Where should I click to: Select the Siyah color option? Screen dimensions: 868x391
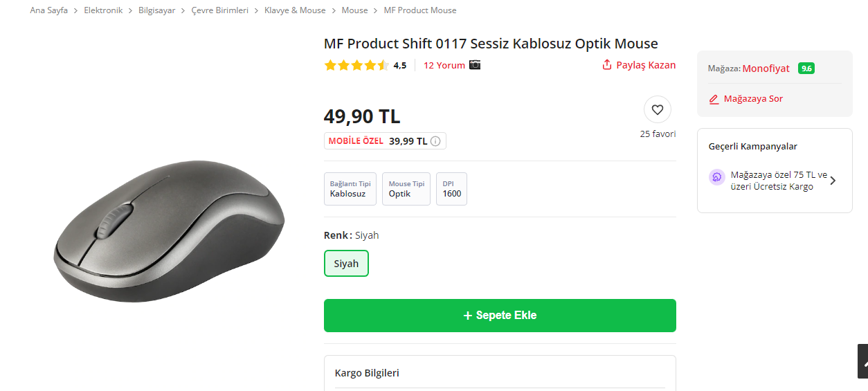346,264
